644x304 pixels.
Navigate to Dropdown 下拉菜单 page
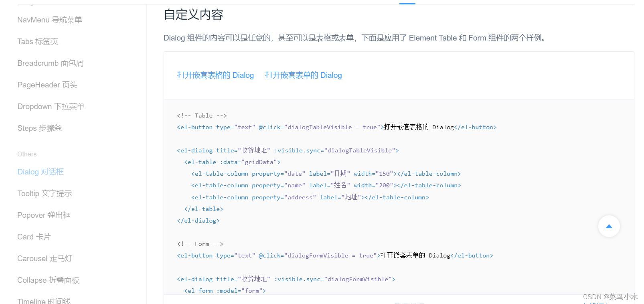coord(51,106)
